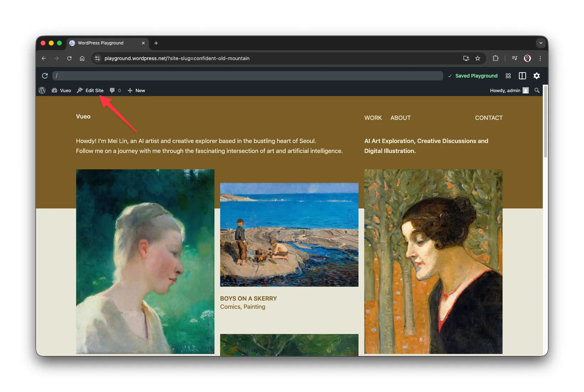
Task: Open the BOYS ON A SKERRY post
Action: pos(248,298)
